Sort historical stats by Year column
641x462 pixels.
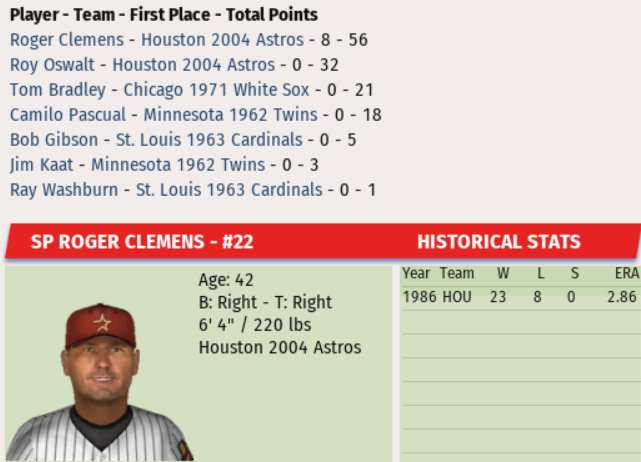click(x=416, y=273)
